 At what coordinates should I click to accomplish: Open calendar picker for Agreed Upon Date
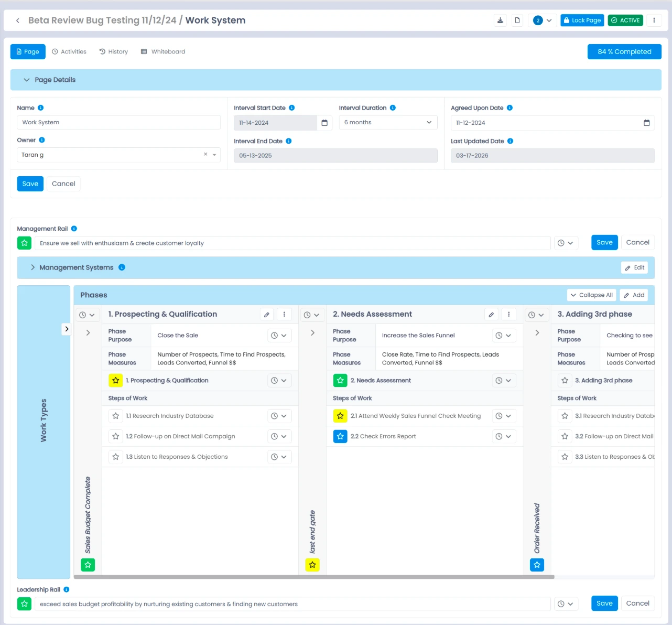[x=646, y=123]
